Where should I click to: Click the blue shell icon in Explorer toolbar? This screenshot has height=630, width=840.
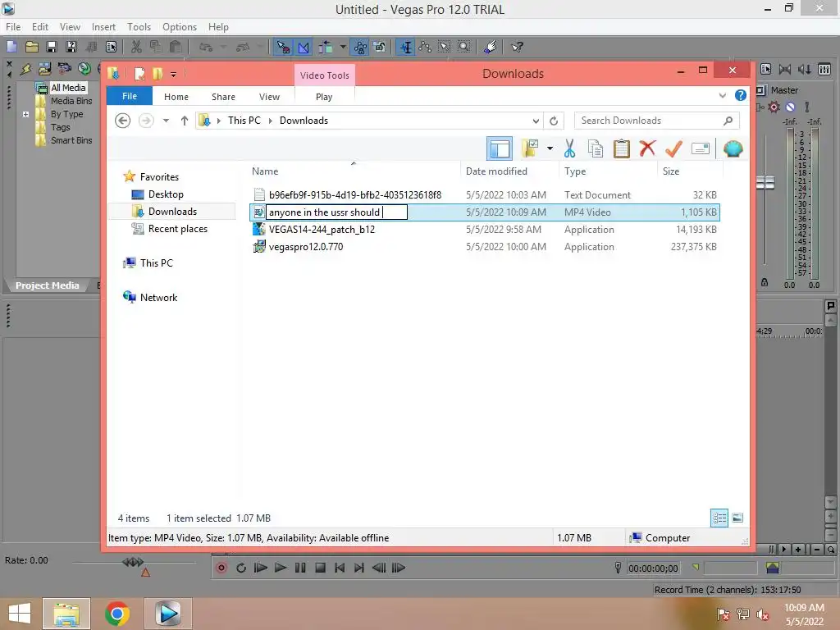pos(733,148)
